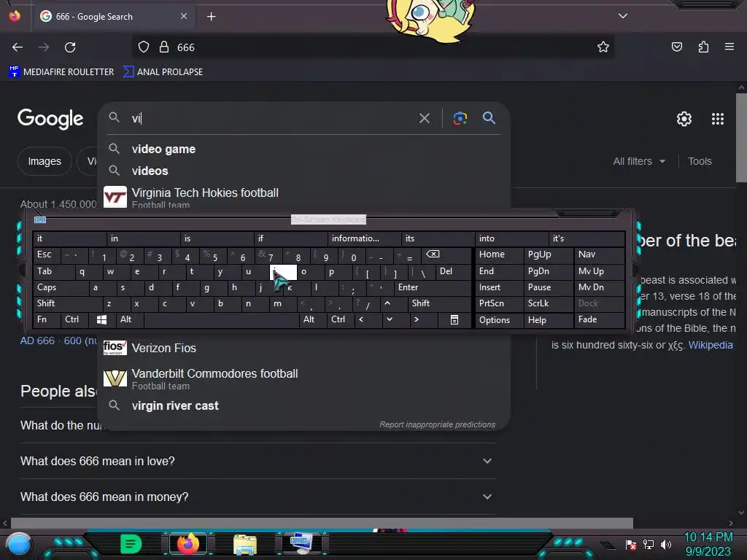This screenshot has height=560, width=747.
Task: Choose the 'videos' suggestion
Action: (304, 171)
